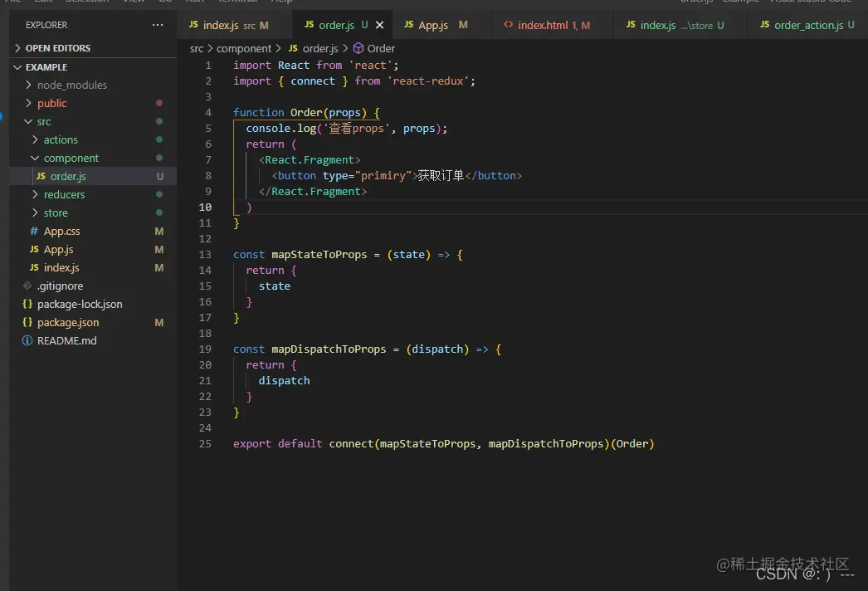Click the JS icon beside order.js in tree
868x591 pixels.
(41, 176)
